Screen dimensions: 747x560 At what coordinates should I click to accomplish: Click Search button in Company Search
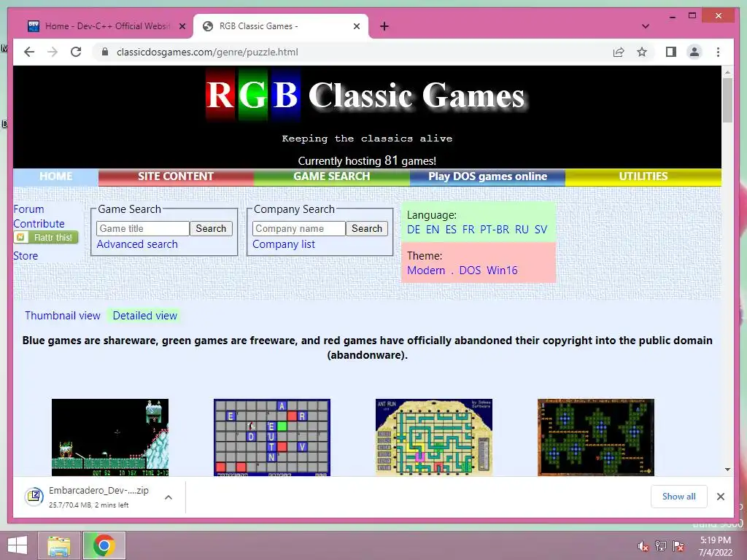click(367, 228)
